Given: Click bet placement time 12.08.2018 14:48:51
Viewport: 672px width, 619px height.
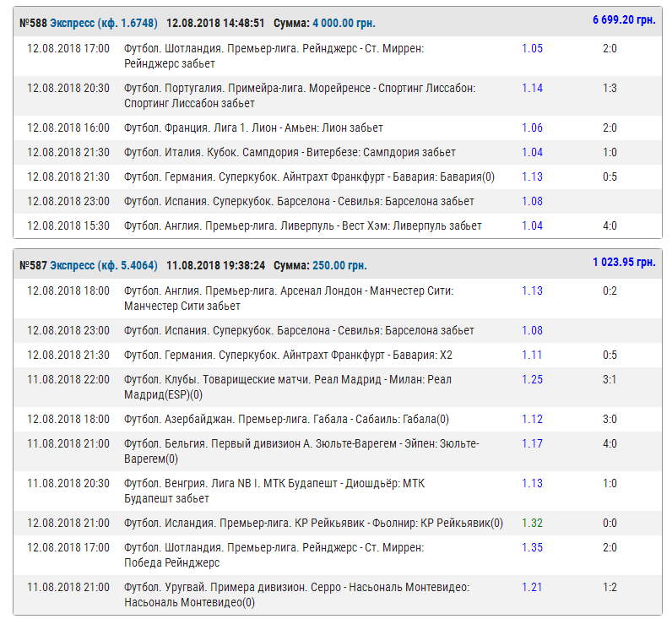Looking at the screenshot, I should [215, 23].
